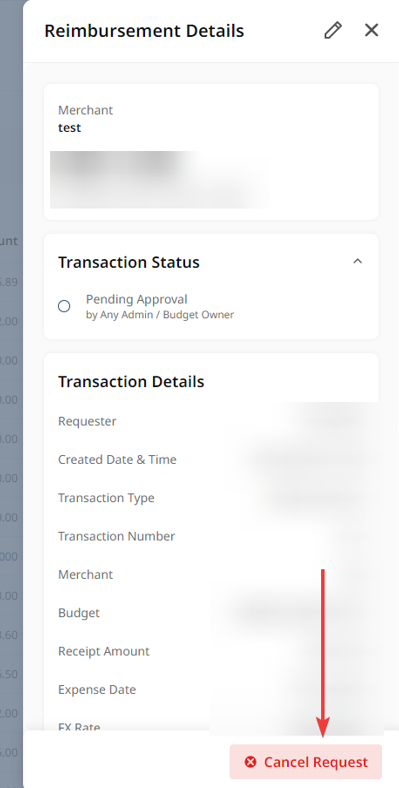399x788 pixels.
Task: Click the Receipt Amount row label
Action: [x=104, y=651]
